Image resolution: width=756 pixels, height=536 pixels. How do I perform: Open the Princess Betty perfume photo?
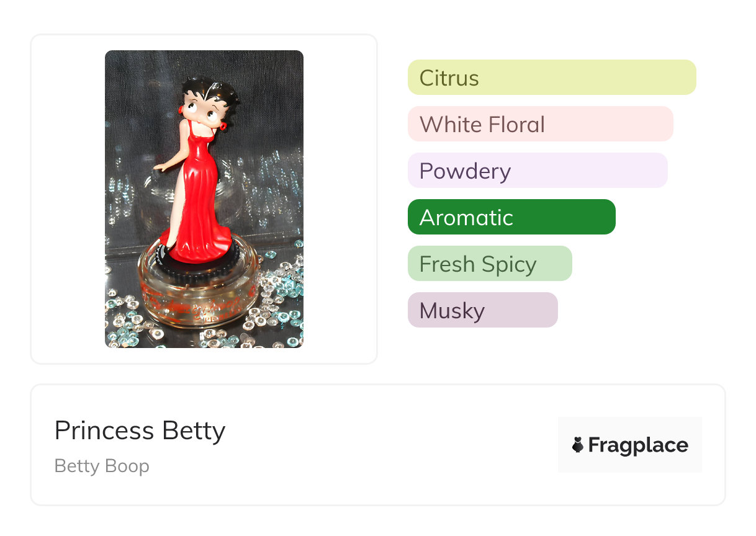click(204, 199)
